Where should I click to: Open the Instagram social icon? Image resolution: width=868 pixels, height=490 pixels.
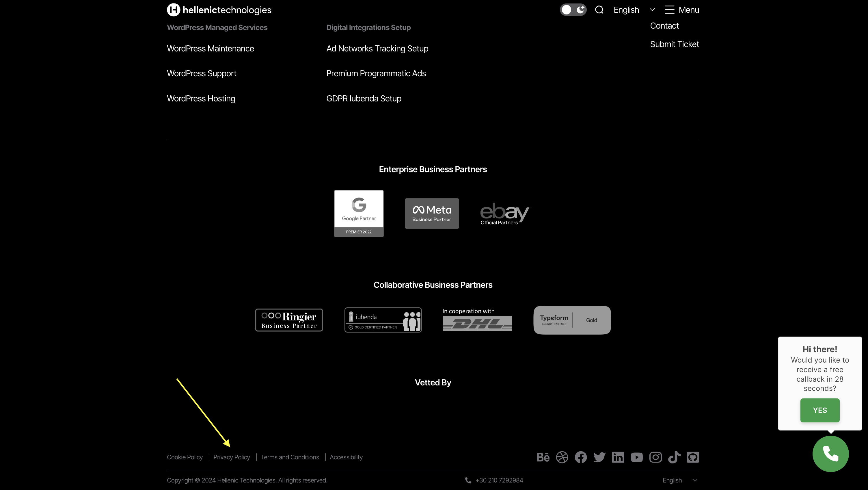(655, 457)
